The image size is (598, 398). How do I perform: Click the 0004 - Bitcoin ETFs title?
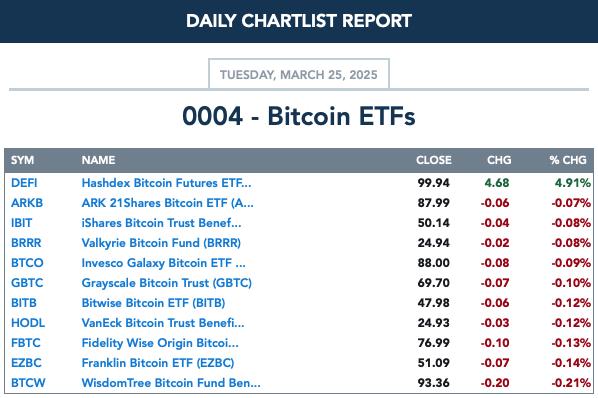coord(299,116)
